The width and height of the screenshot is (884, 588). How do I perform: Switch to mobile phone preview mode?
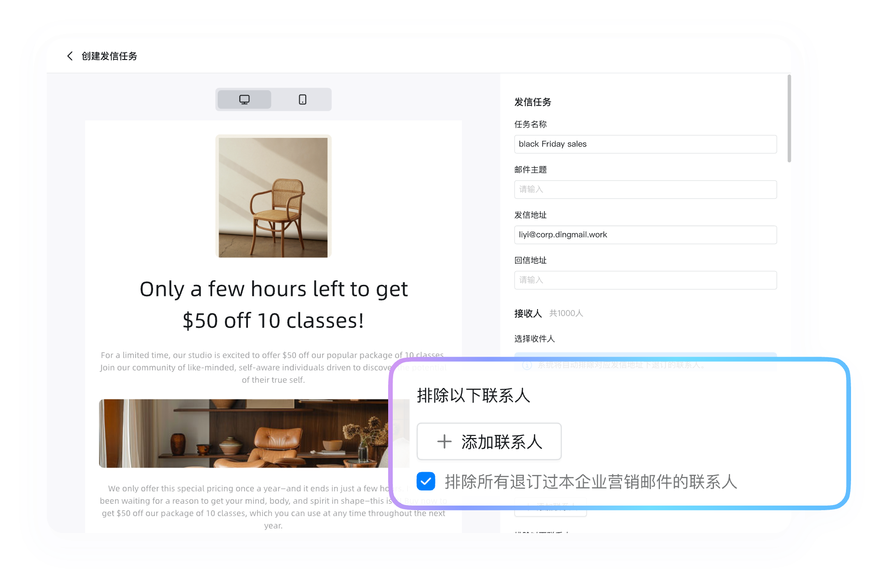coord(302,99)
